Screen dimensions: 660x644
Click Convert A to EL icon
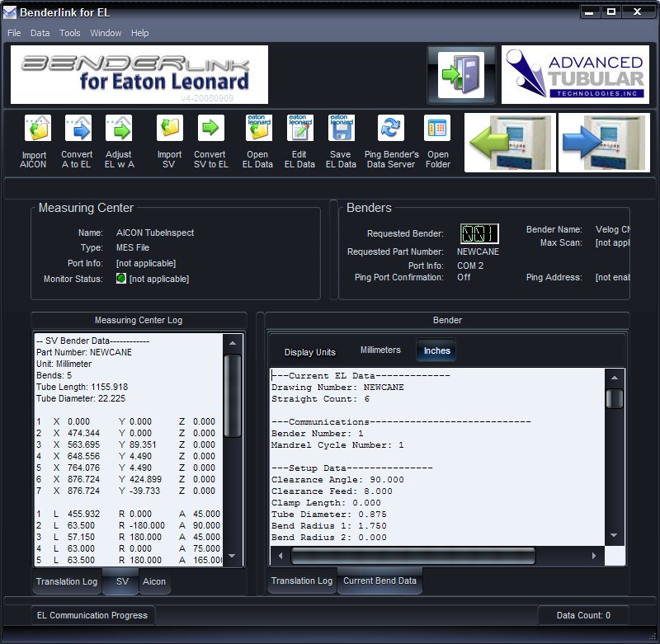(x=77, y=129)
